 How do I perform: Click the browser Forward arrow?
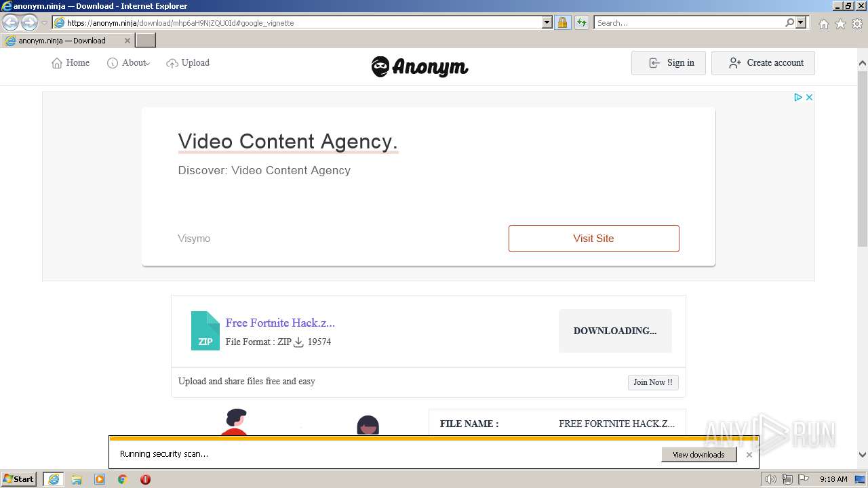pyautogui.click(x=29, y=23)
